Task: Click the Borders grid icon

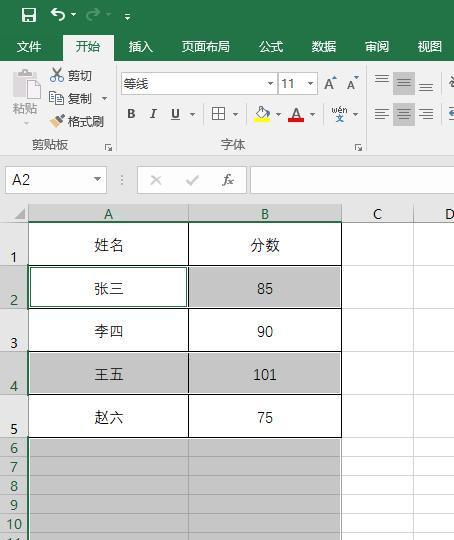Action: tap(218, 114)
